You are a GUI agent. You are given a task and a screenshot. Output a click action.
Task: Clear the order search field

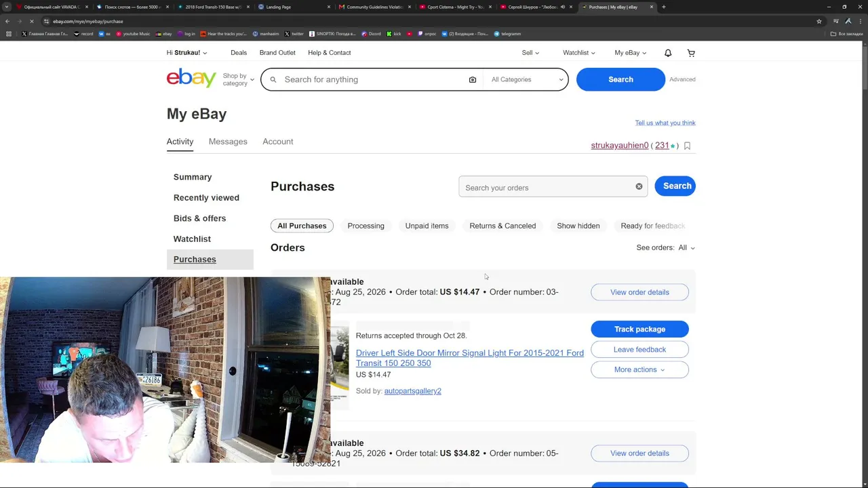coord(639,186)
